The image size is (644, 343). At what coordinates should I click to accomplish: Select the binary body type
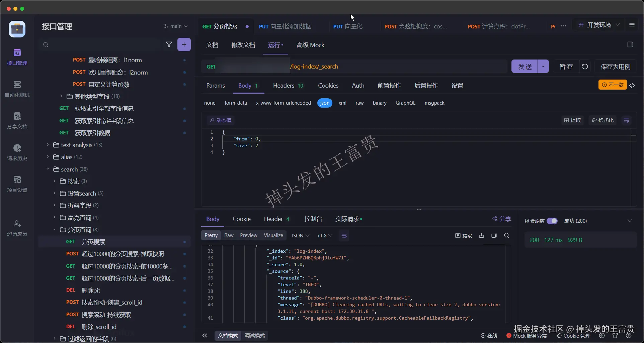[380, 103]
